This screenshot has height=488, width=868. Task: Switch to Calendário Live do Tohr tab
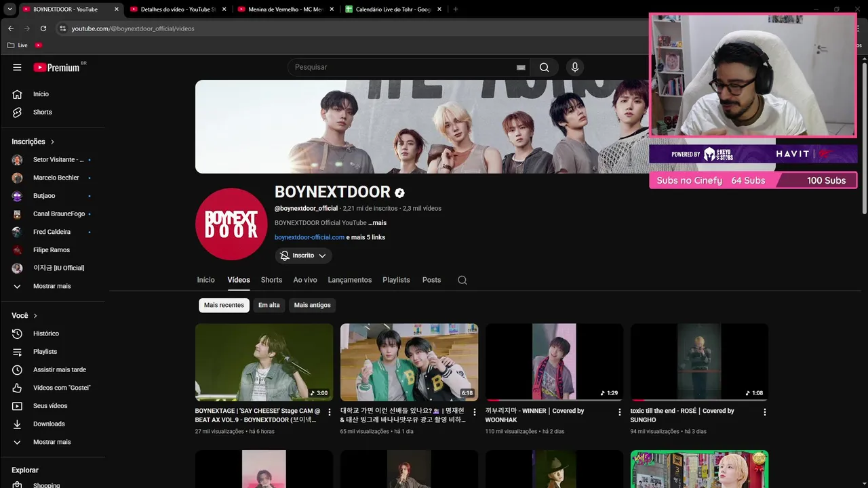(x=394, y=9)
